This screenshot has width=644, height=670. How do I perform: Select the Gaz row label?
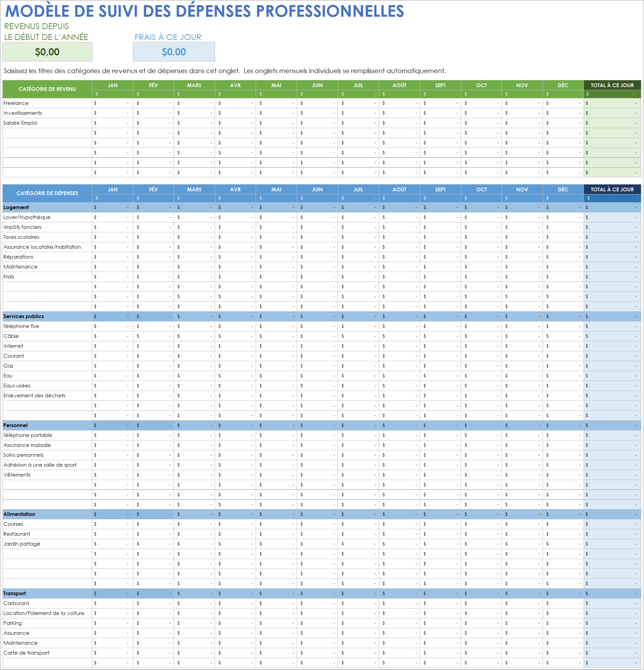(9, 366)
